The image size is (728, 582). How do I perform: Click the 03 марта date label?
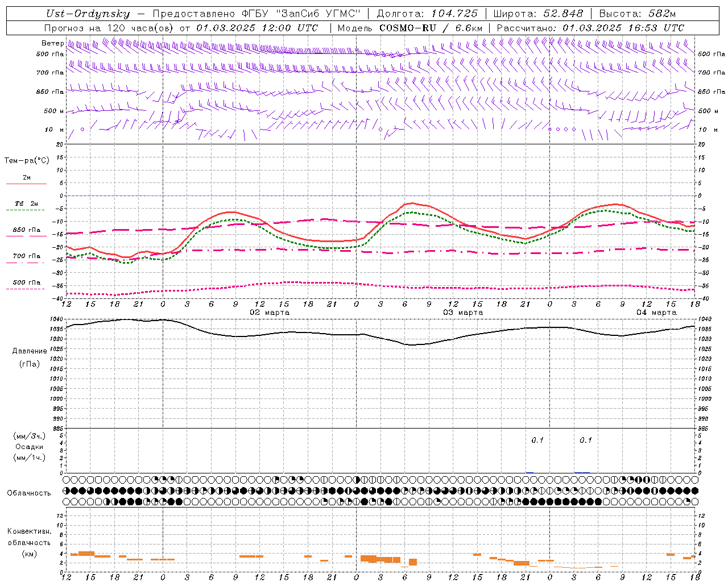[463, 313]
